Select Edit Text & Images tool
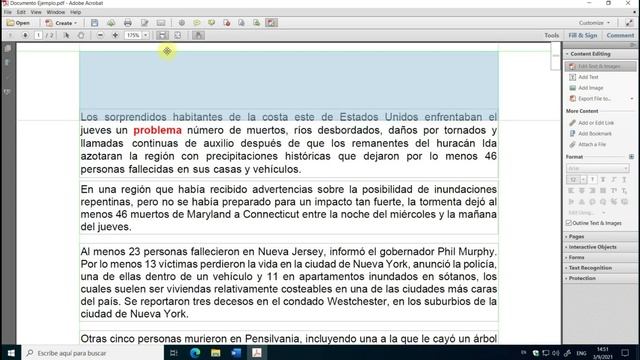This screenshot has width=640, height=360. 600,66
